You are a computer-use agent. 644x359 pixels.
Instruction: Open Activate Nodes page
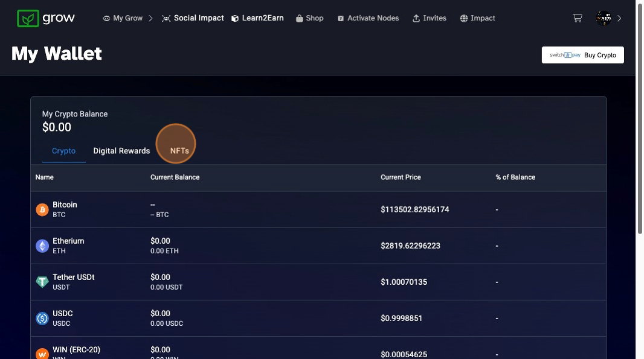(368, 18)
